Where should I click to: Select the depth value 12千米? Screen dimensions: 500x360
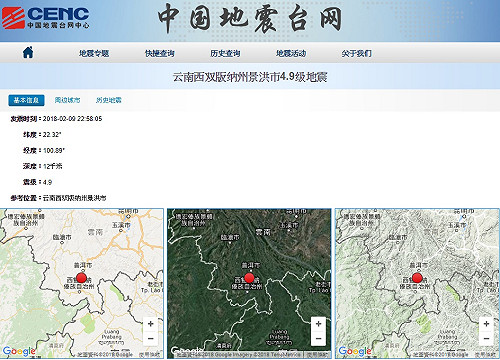tap(53, 166)
